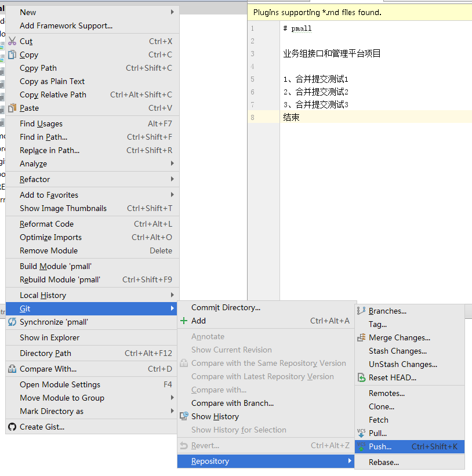Select UnStash Changes...
Screen dimensions: 472x476
tap(410, 364)
